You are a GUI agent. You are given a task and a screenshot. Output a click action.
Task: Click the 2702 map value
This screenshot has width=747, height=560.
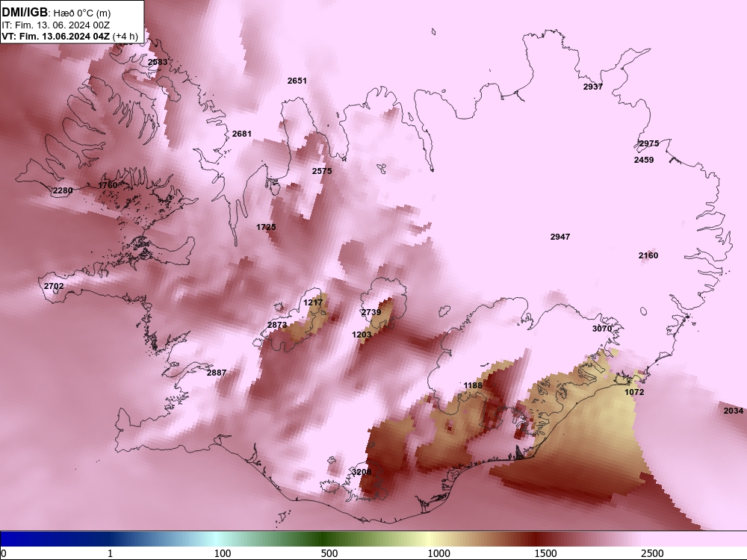pyautogui.click(x=54, y=286)
